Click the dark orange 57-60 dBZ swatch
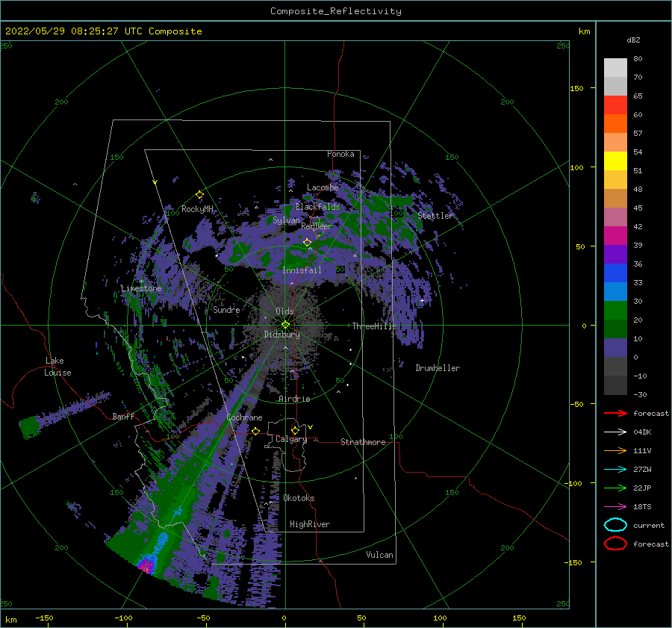 point(615,124)
